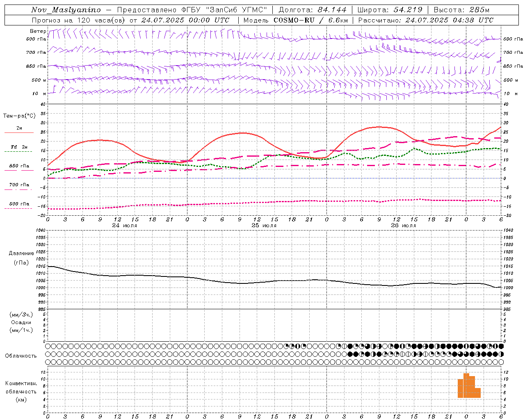Viewport: 525px width, 420px height.
Task: Click the Td 2м dew point legend label
Action: (x=19, y=147)
